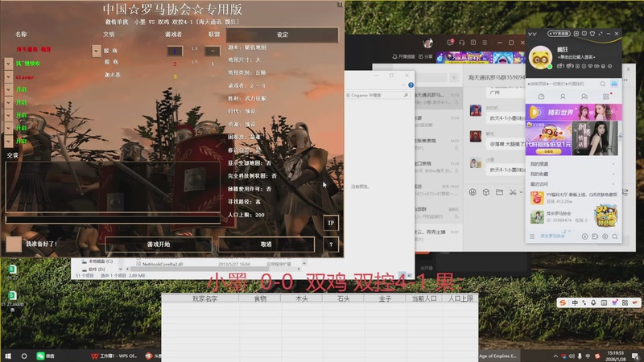Click the plus button beside QQ search box

(x=454, y=77)
